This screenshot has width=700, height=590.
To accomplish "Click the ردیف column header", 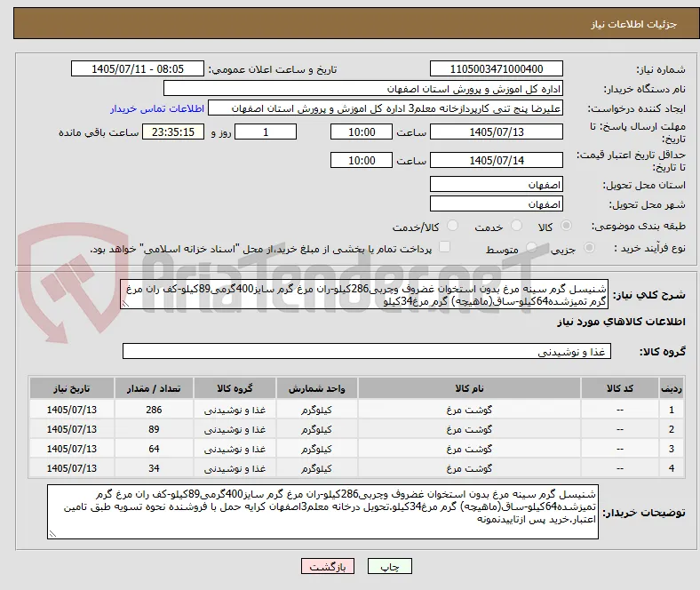I will [x=671, y=388].
